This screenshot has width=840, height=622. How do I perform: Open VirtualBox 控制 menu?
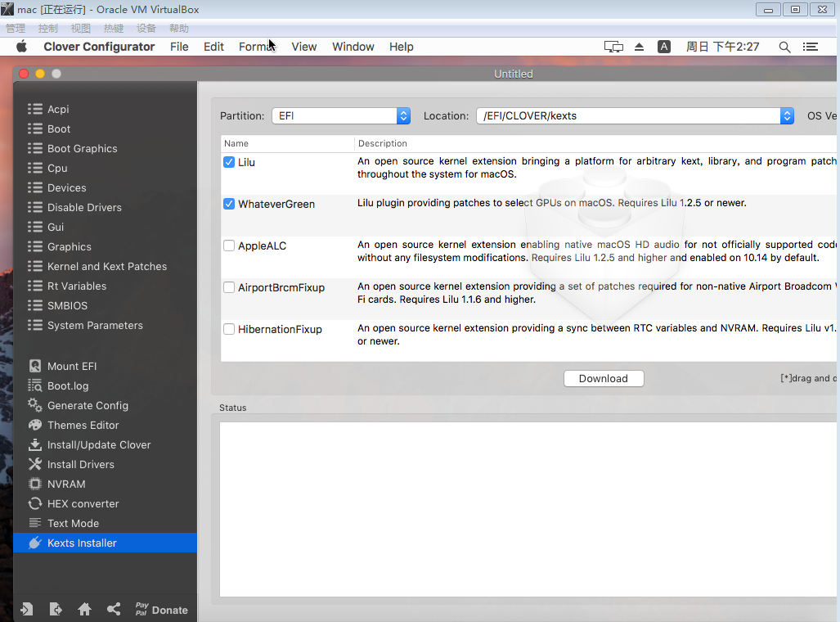48,29
